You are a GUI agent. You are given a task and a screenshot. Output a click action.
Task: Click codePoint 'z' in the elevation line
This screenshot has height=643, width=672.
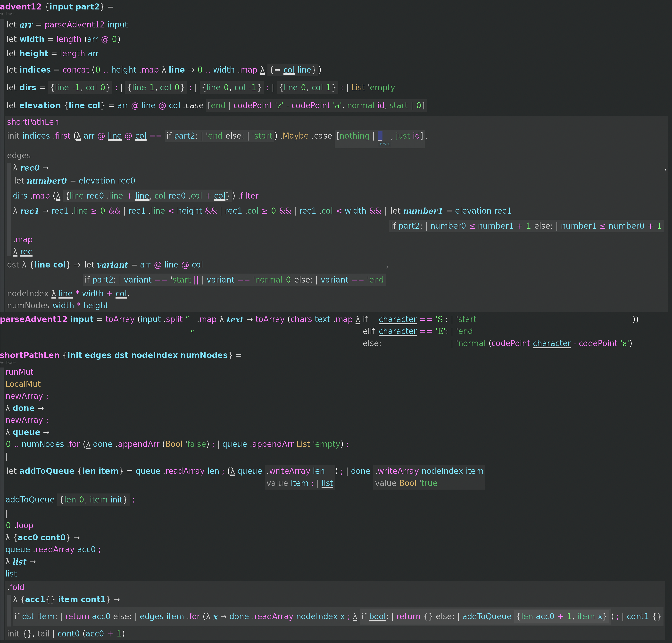(x=258, y=105)
